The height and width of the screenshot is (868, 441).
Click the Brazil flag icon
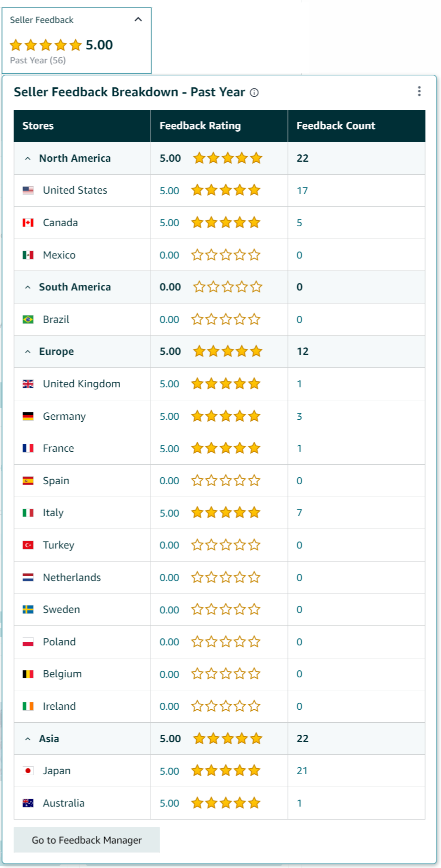click(28, 319)
